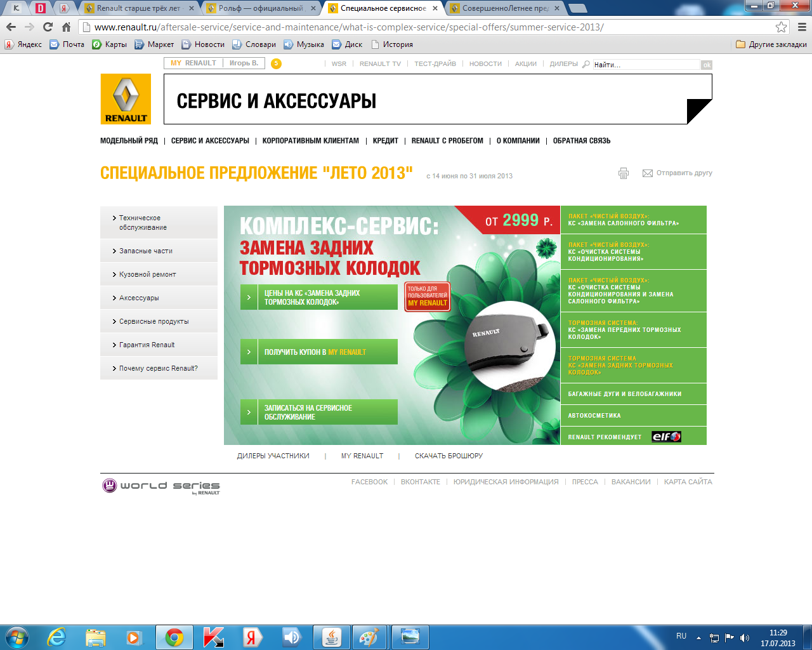The width and height of the screenshot is (812, 650).
Task: Open RENAULT РЕКОМЕНДУЕТ elf panel item
Action: (634, 436)
